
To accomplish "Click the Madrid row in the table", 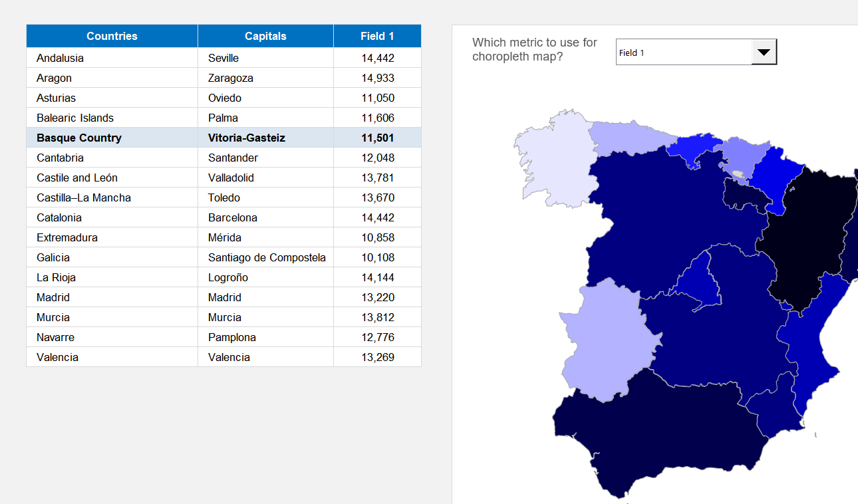I will [112, 297].
